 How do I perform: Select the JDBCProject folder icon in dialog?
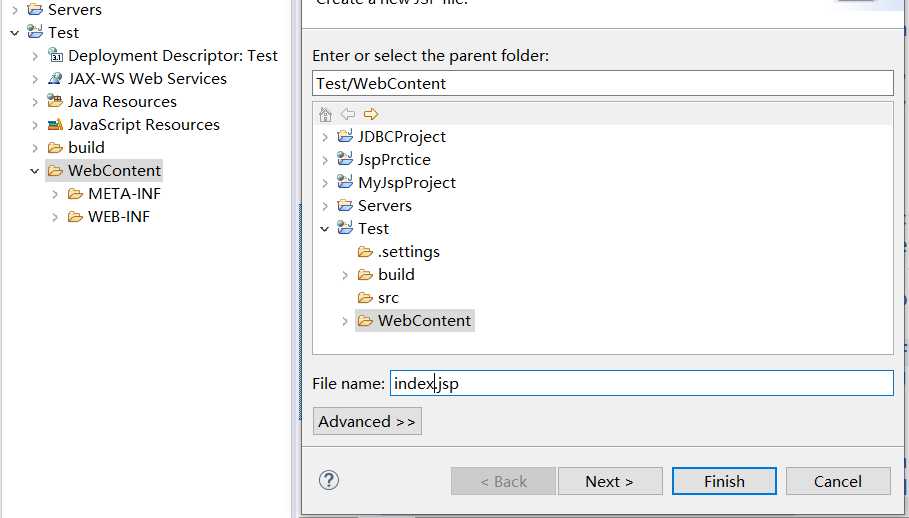[x=345, y=136]
